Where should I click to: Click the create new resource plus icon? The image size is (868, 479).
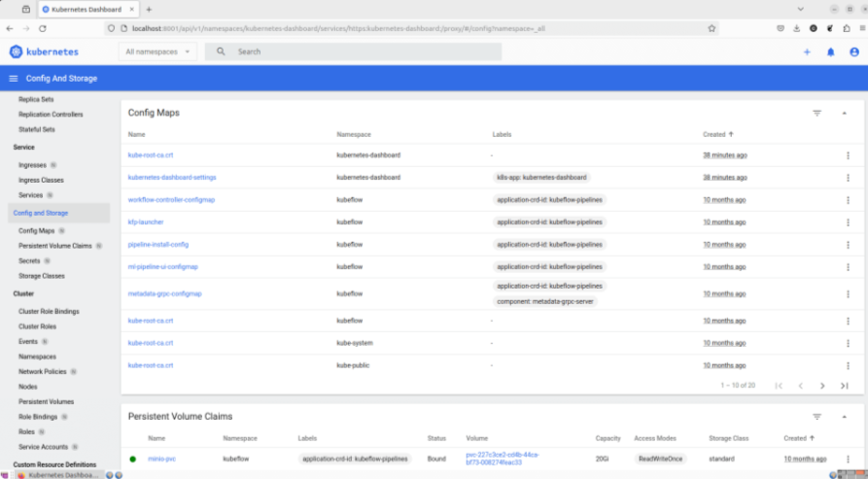(807, 52)
